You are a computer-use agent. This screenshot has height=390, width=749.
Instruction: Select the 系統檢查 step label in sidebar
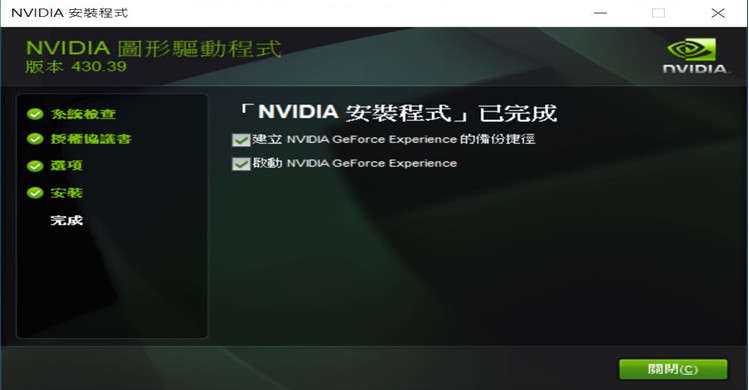[x=83, y=114]
